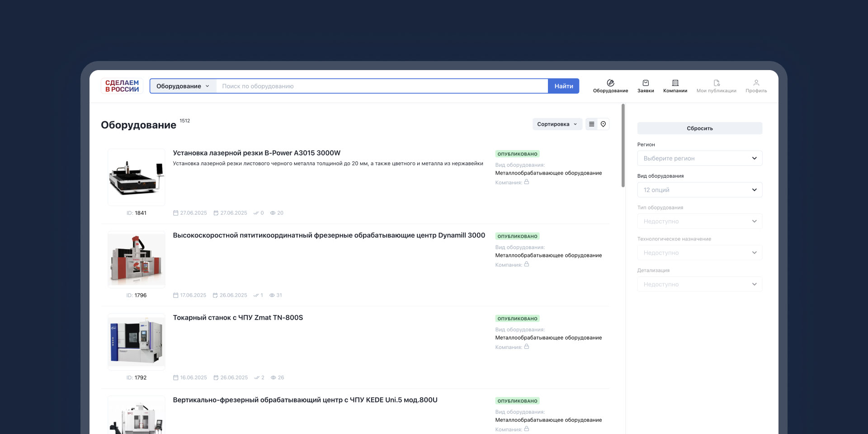The height and width of the screenshot is (434, 868).
Task: Click the ID: 1796 label
Action: (x=137, y=295)
